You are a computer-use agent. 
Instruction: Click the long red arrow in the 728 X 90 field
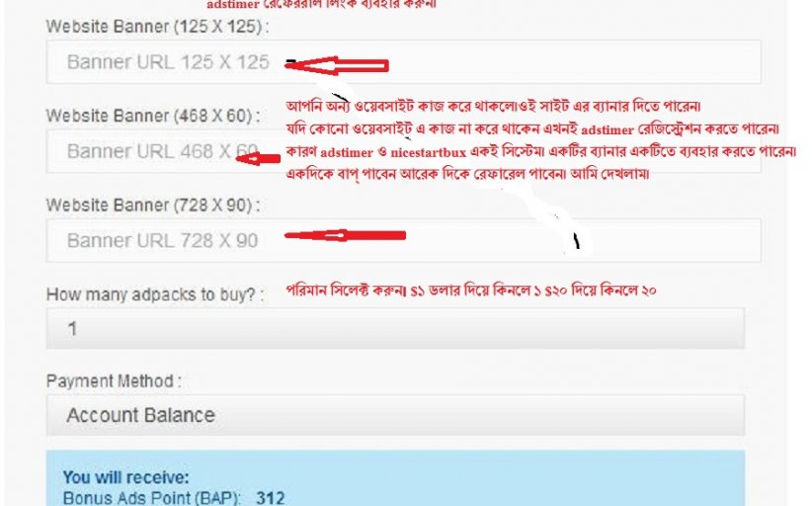[345, 235]
